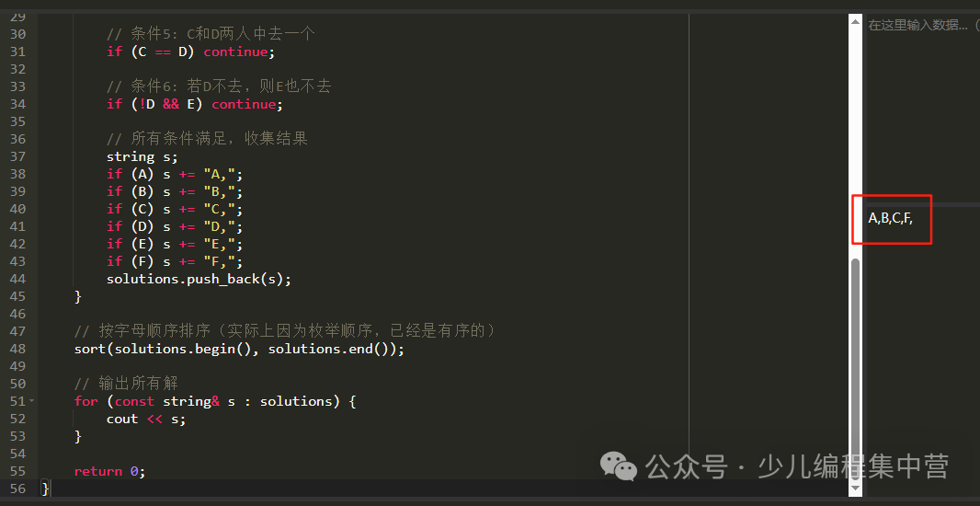The width and height of the screenshot is (980, 506).
Task: Click line number 31 in the gutter
Action: point(18,52)
